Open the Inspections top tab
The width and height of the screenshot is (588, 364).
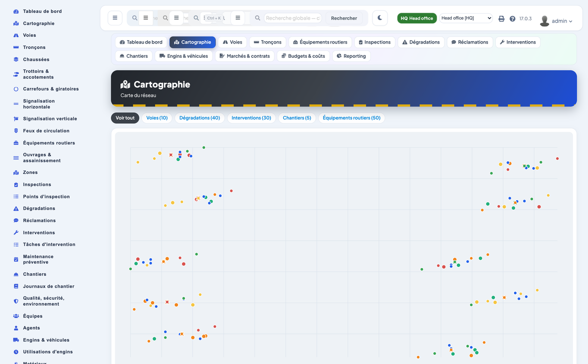click(x=375, y=42)
